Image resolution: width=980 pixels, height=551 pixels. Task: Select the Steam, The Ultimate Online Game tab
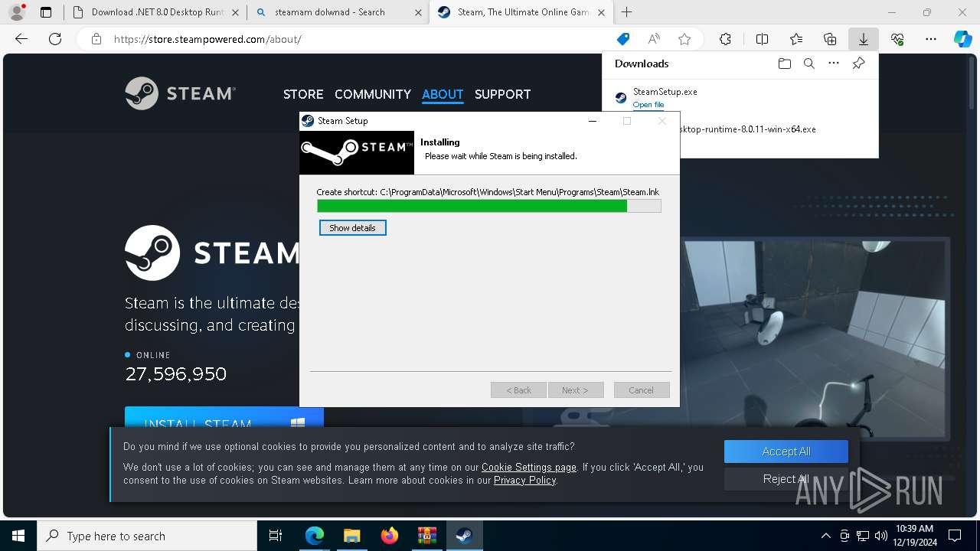(523, 12)
